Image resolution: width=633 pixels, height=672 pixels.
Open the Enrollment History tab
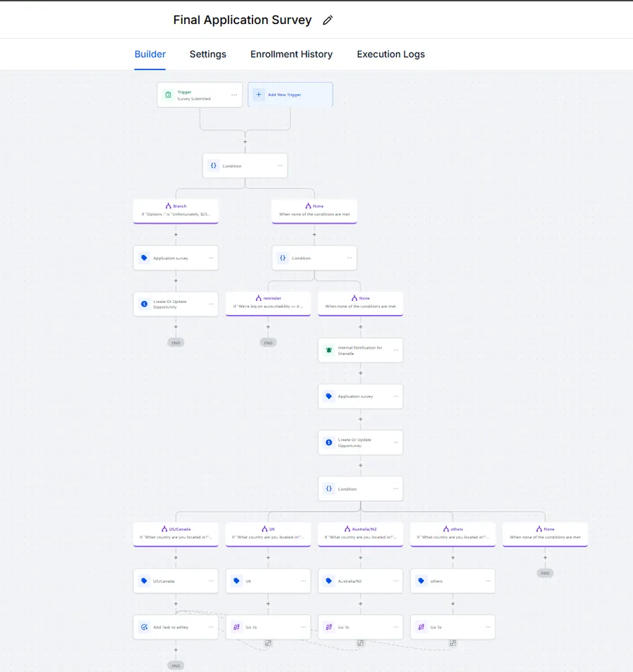coord(292,54)
